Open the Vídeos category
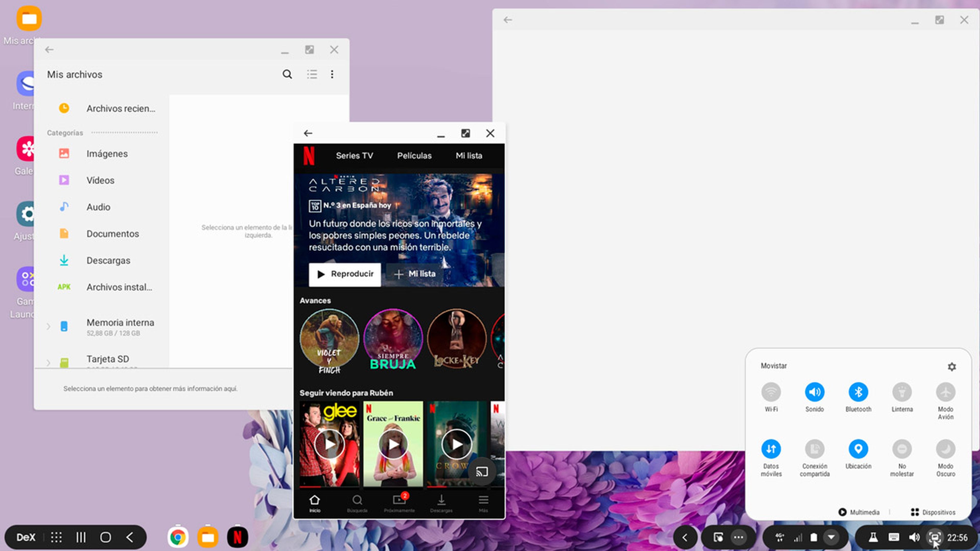 [x=106, y=180]
